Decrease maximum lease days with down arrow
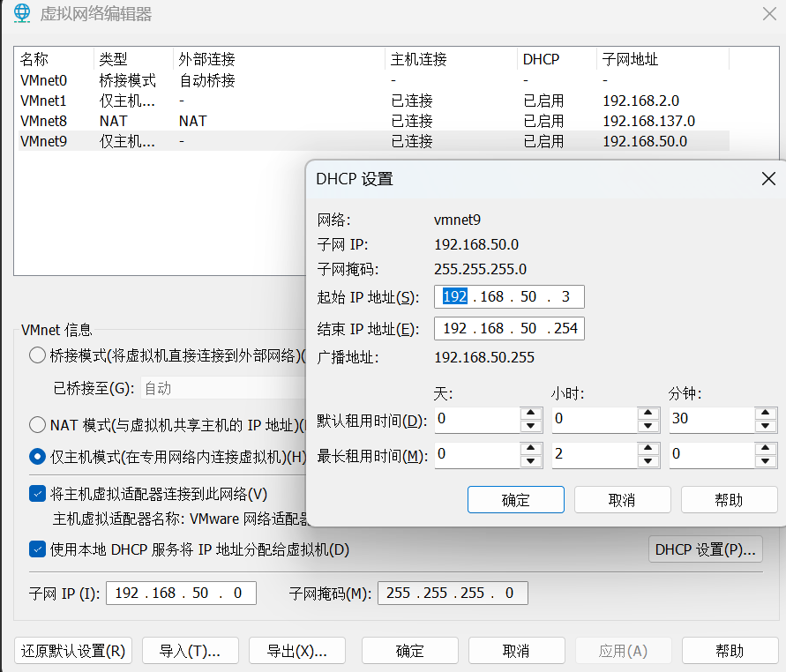Image resolution: width=786 pixels, height=672 pixels. [530, 461]
